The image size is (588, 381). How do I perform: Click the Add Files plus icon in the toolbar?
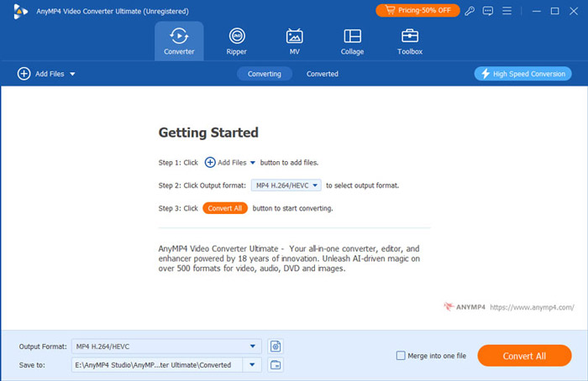24,74
